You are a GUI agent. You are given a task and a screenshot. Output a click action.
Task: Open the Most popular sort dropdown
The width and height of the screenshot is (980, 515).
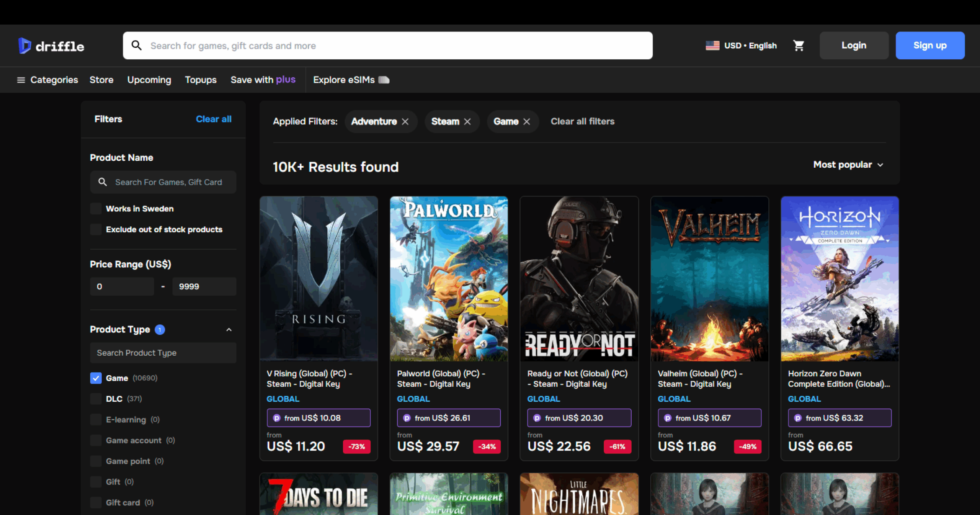coord(848,165)
